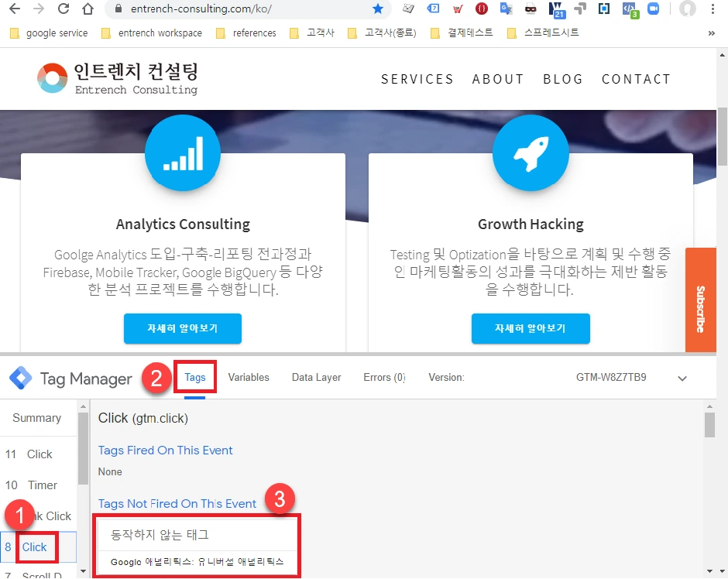Click the webpage vertical scrollbar thumb
This screenshot has width=728, height=579.
pos(722,136)
